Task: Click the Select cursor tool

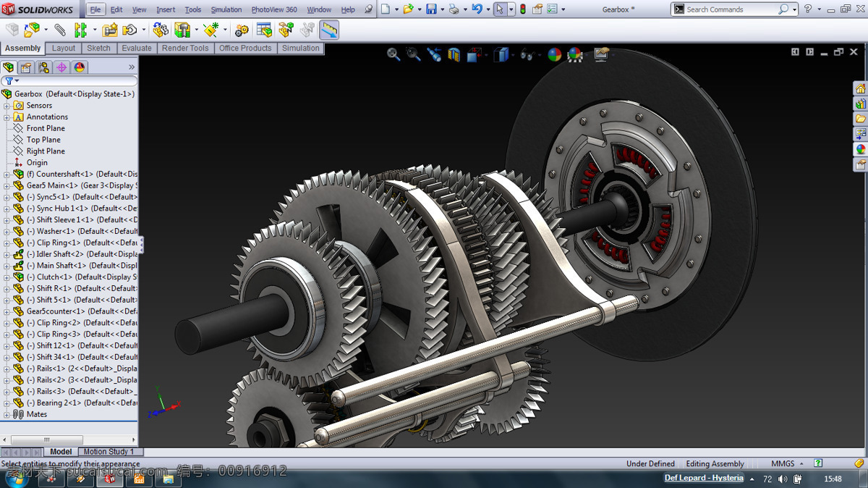Action: click(x=500, y=9)
